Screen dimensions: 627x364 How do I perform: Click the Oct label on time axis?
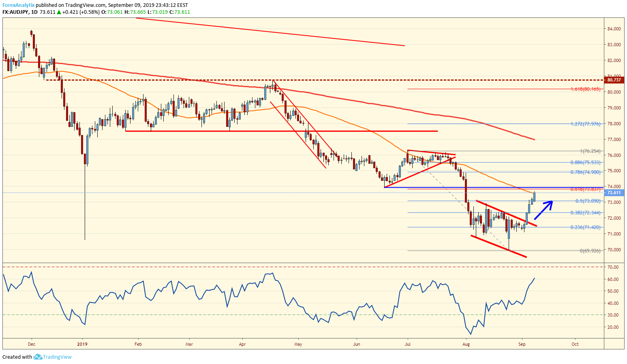[575, 344]
